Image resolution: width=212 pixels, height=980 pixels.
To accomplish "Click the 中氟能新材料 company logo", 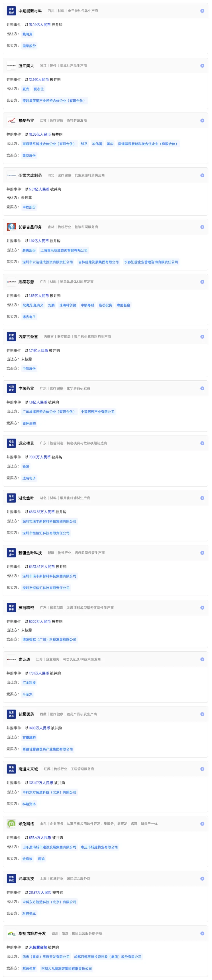I will point(11,11).
